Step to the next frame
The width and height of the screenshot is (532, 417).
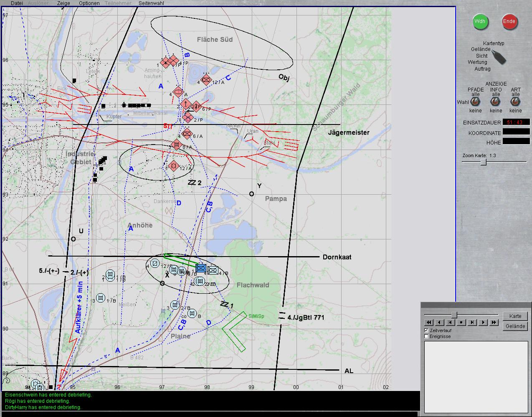(472, 322)
